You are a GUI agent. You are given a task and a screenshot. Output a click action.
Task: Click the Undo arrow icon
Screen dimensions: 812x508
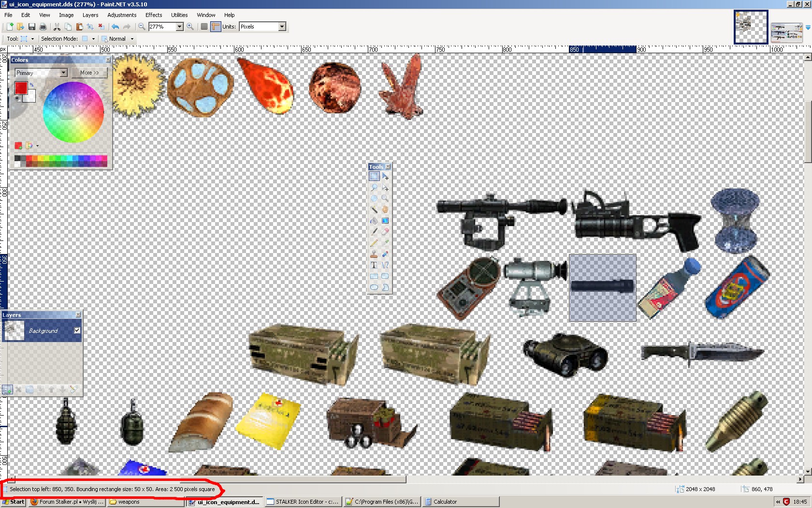point(115,27)
